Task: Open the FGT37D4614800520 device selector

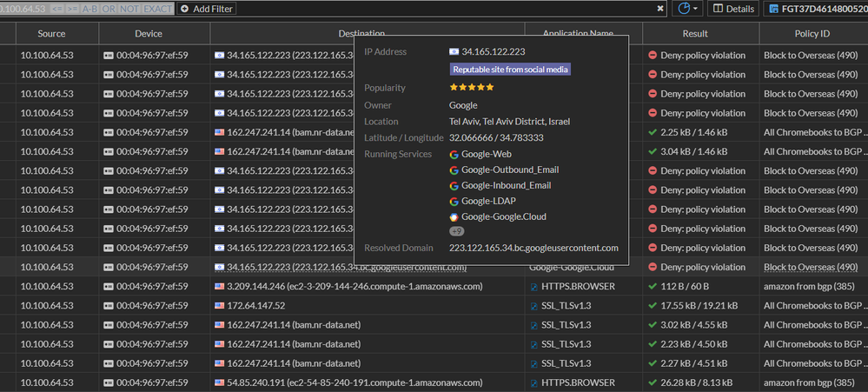Action: tap(816, 9)
